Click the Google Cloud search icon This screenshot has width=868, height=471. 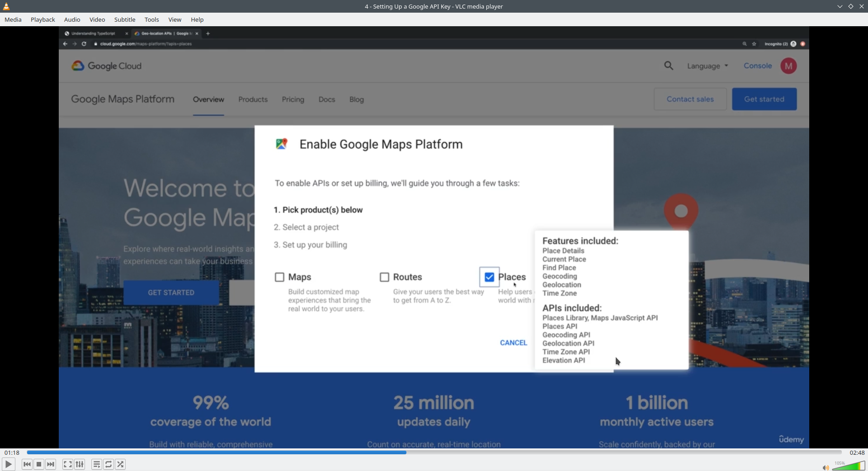(669, 66)
